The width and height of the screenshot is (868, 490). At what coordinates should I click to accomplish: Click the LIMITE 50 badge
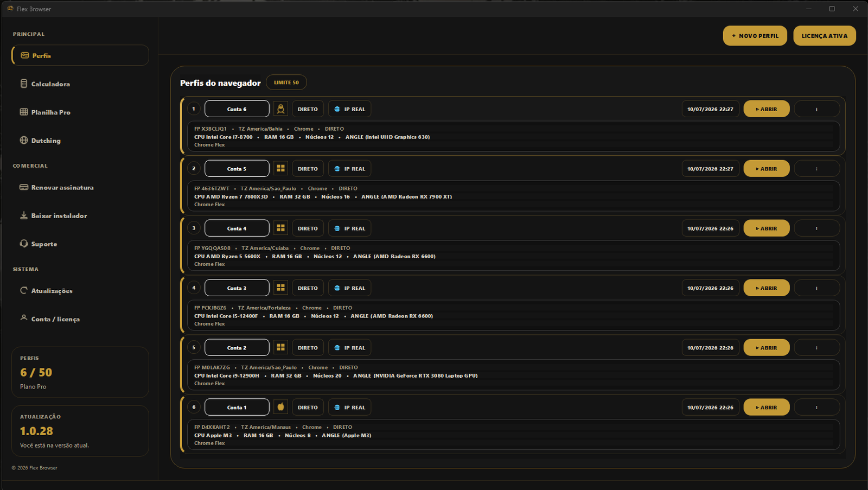(x=286, y=82)
